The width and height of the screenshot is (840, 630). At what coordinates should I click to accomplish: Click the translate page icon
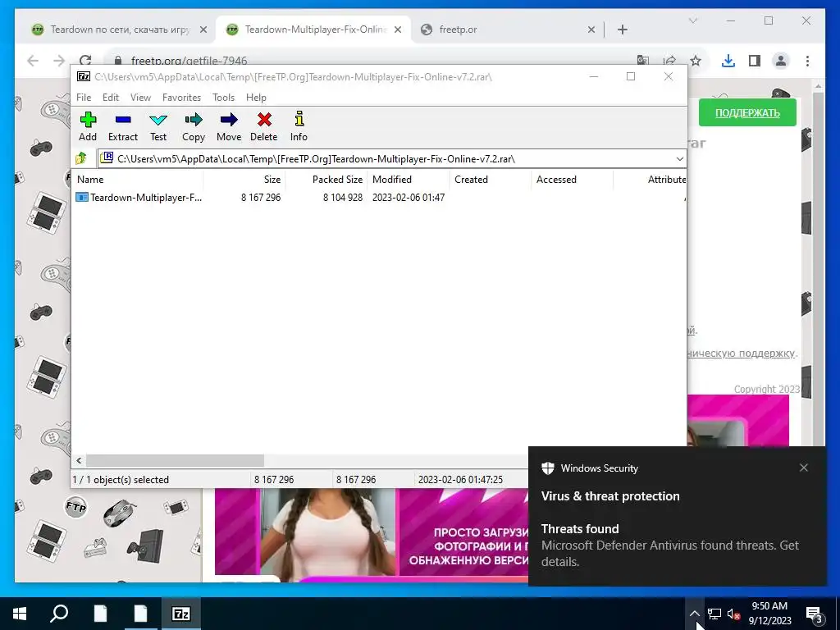tap(643, 61)
